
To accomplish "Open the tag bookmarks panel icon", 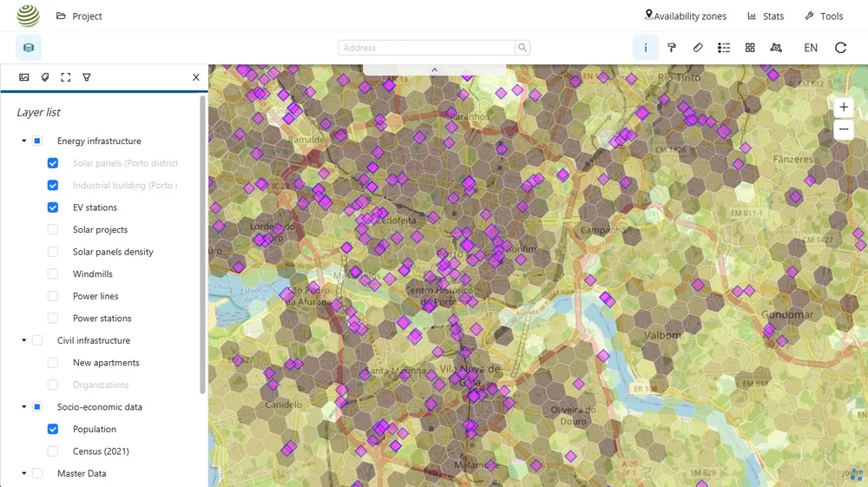I will coord(45,77).
